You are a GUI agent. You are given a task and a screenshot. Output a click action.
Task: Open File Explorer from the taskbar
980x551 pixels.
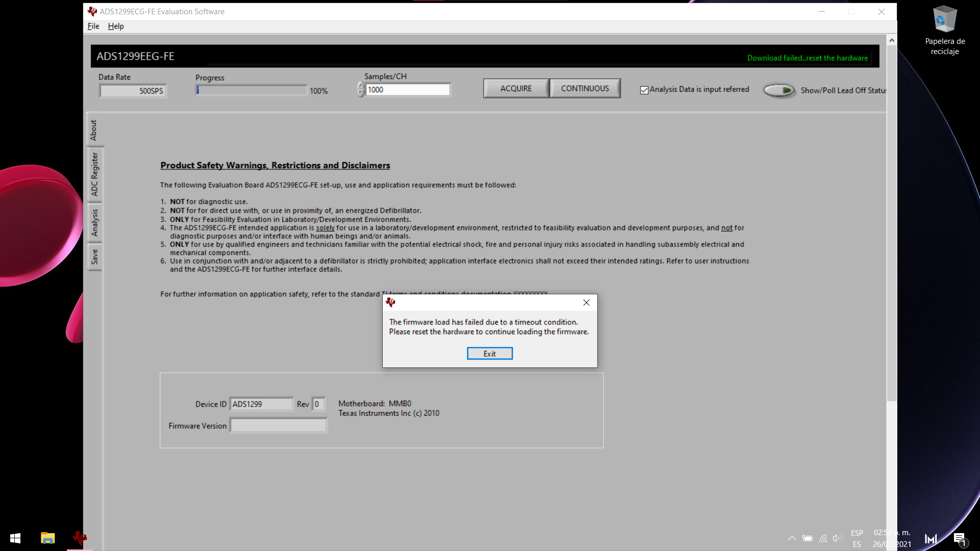(48, 538)
